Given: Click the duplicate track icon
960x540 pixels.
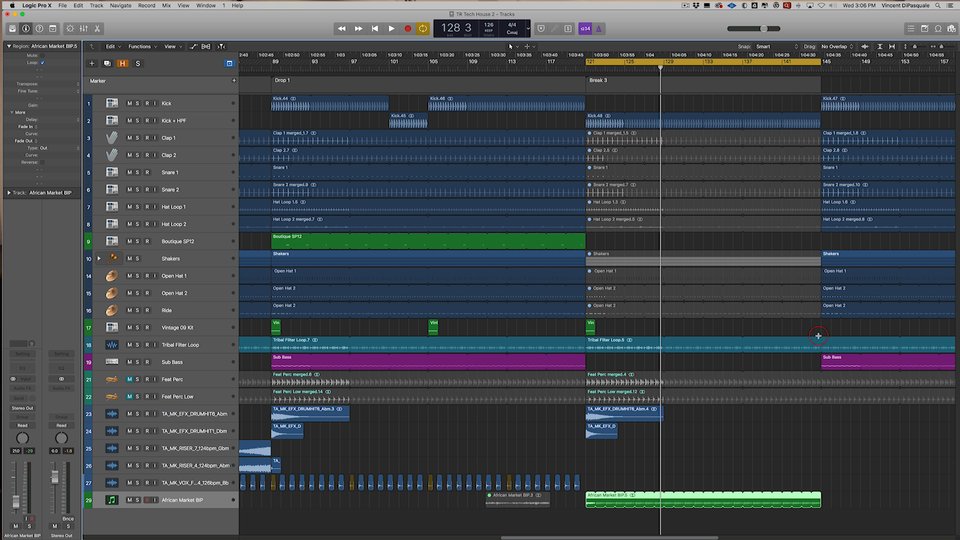Looking at the screenshot, I should (107, 64).
